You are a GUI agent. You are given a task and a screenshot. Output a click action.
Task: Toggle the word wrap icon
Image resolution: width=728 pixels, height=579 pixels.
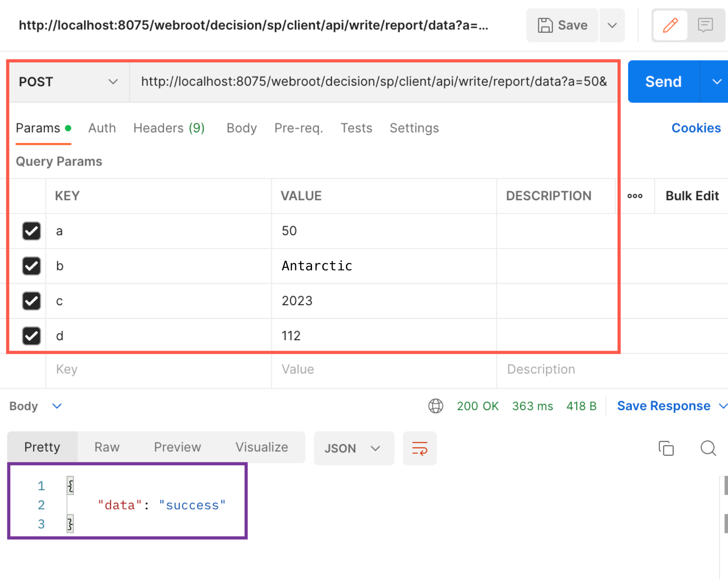click(x=420, y=448)
